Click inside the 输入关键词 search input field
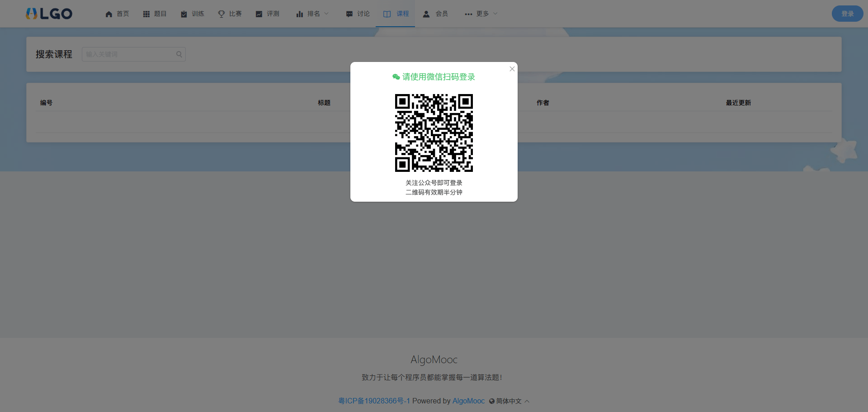Viewport: 868px width, 412px height. point(129,54)
